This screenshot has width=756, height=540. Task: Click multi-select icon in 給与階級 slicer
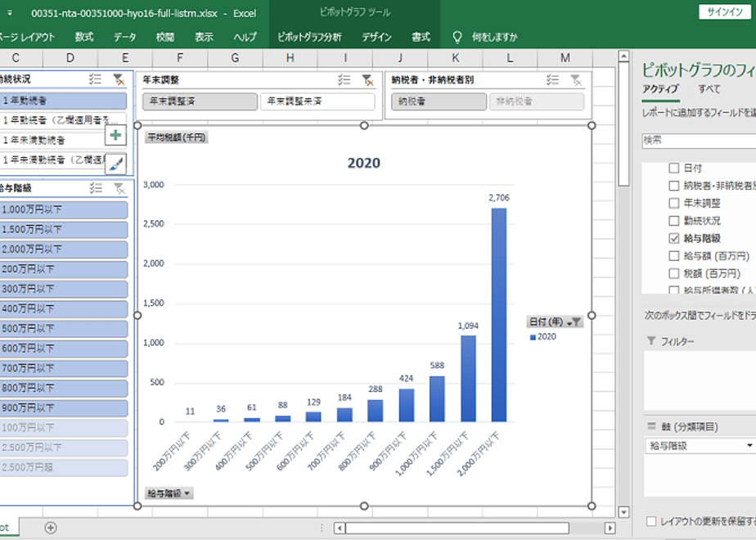tap(96, 188)
